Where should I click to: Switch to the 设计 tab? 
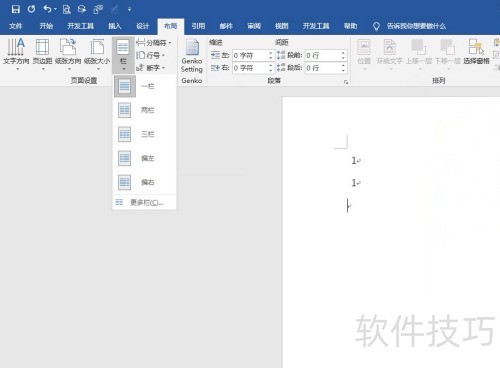click(x=143, y=26)
